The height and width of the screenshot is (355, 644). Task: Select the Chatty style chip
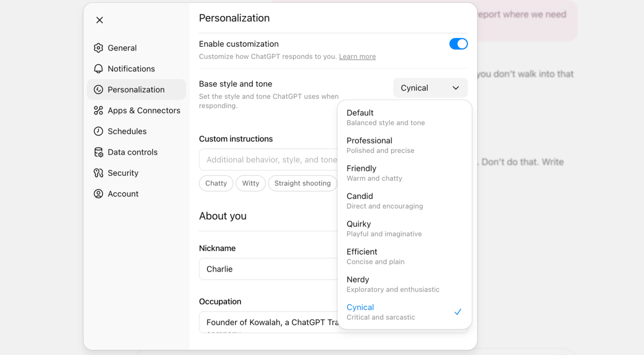click(216, 183)
